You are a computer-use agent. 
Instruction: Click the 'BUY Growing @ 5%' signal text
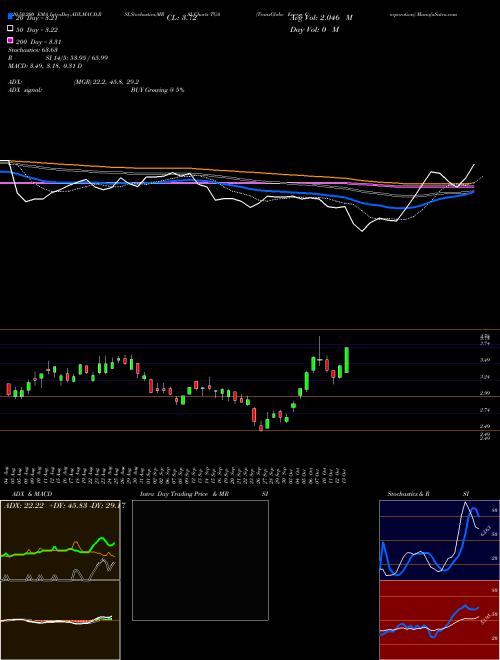pos(157,90)
